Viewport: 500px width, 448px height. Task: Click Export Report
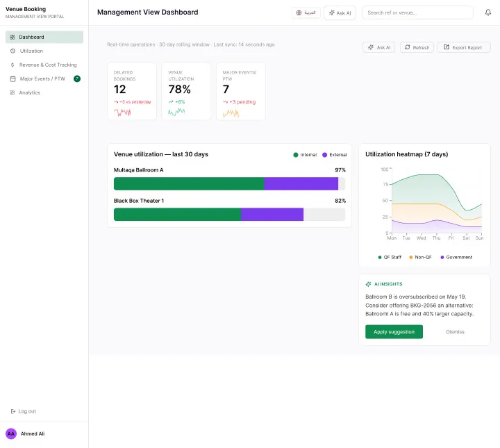pos(464,47)
